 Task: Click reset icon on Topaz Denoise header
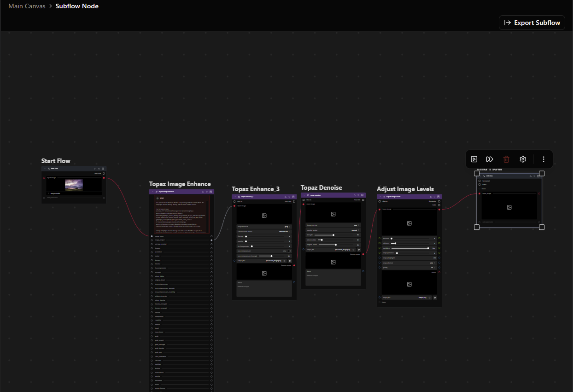tap(358, 195)
